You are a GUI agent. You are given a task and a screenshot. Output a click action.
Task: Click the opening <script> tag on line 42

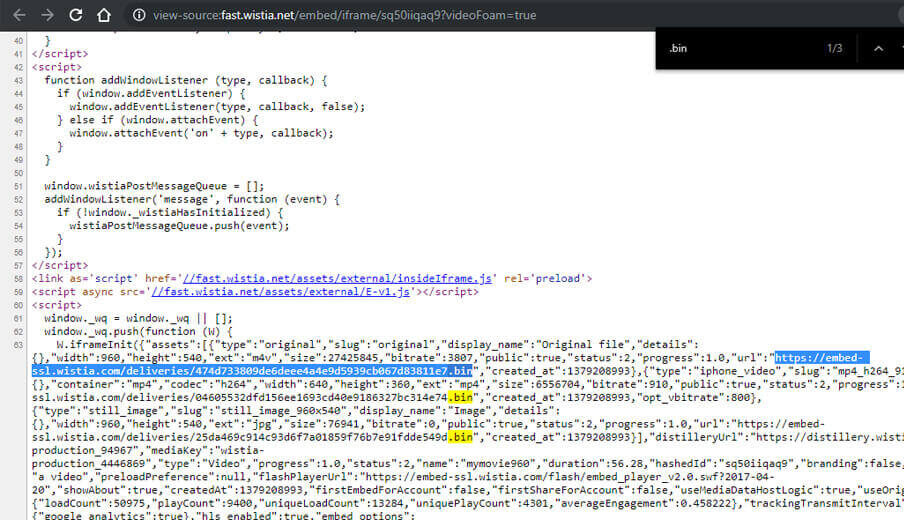click(x=56, y=67)
